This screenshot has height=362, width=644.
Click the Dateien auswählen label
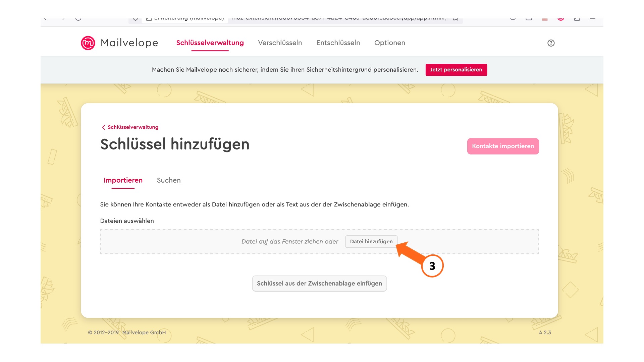pos(127,221)
